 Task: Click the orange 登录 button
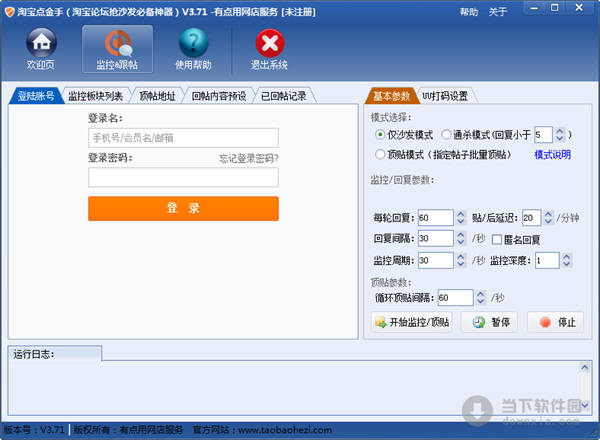click(x=183, y=209)
